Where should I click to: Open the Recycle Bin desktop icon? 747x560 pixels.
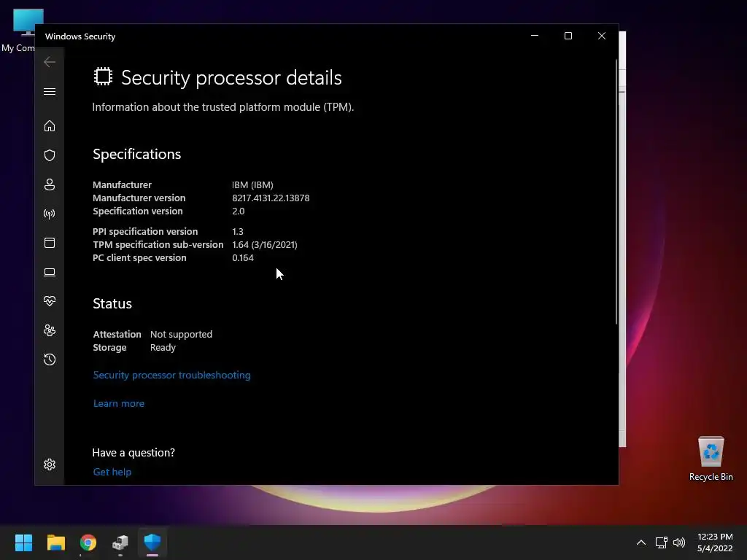coord(711,459)
